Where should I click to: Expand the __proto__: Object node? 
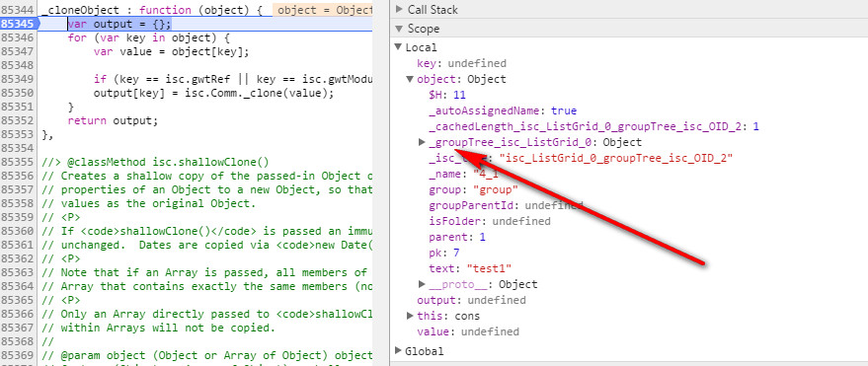point(422,285)
